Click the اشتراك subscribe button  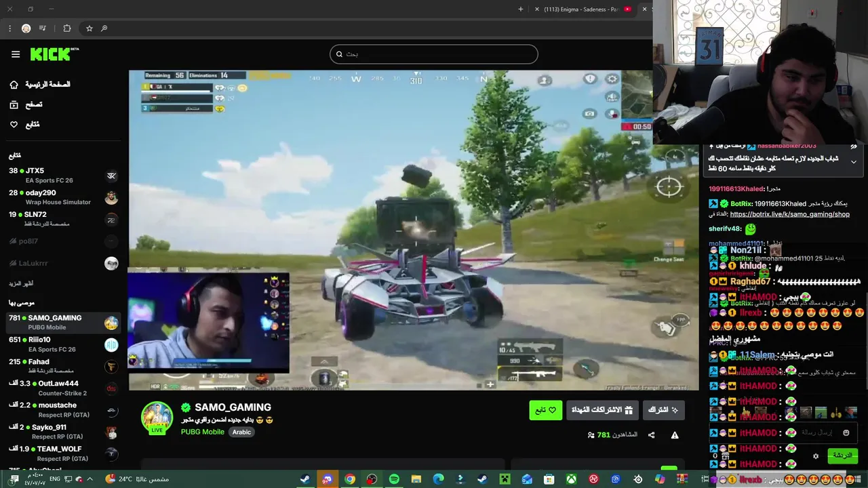click(663, 410)
